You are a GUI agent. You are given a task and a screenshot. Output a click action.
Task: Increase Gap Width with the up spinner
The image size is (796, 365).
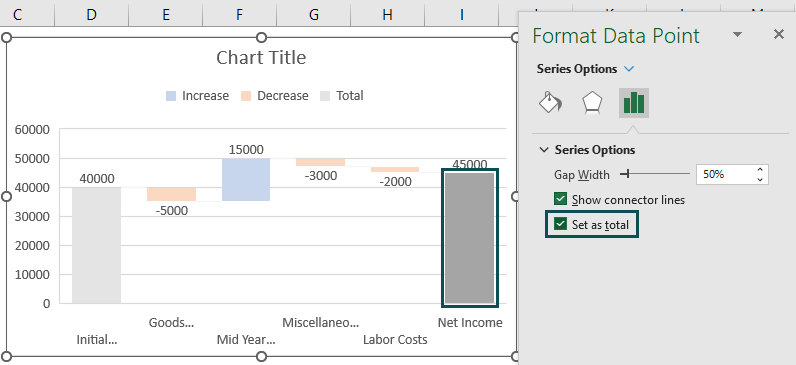(x=760, y=170)
